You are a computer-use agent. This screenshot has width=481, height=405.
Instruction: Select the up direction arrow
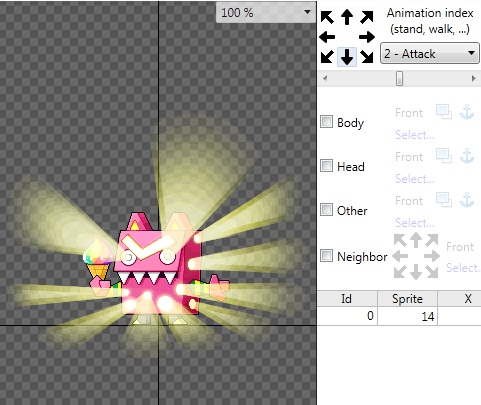(x=347, y=17)
